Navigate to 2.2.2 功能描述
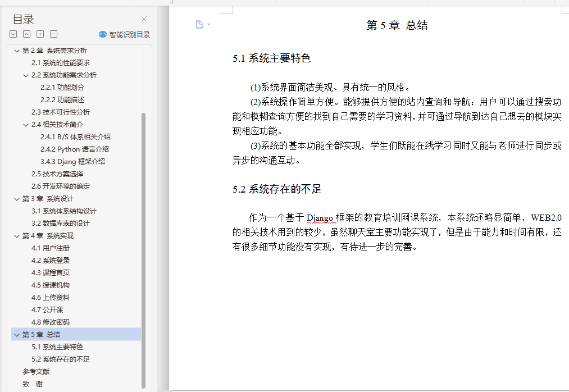 pos(62,100)
